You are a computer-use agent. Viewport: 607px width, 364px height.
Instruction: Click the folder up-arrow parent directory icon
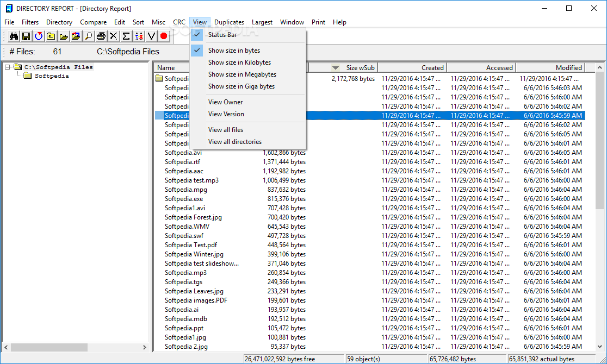[51, 36]
